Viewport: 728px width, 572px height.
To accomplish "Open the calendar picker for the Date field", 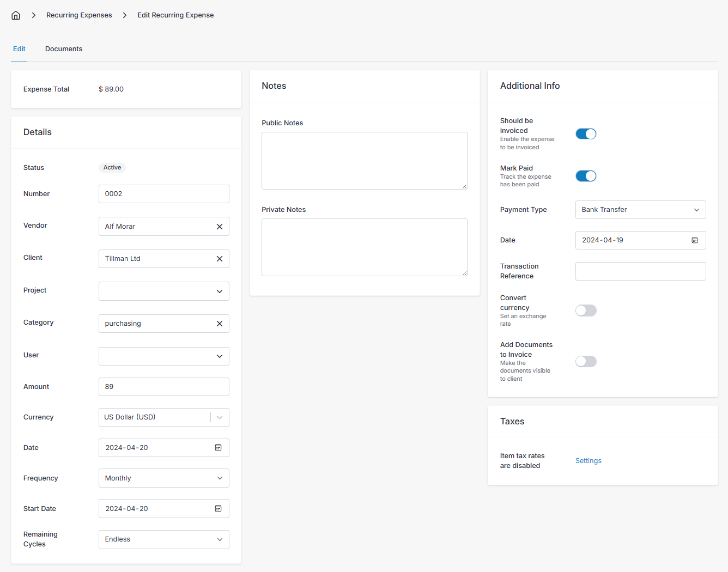I will pos(218,447).
